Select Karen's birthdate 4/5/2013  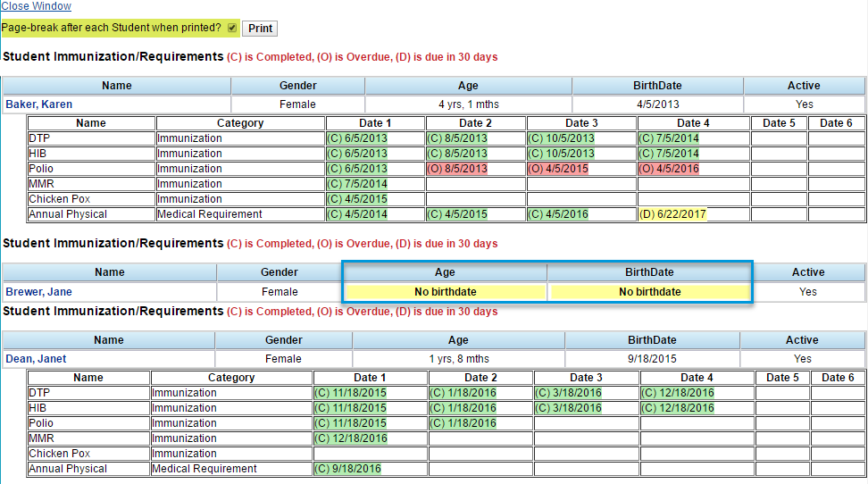pos(657,104)
